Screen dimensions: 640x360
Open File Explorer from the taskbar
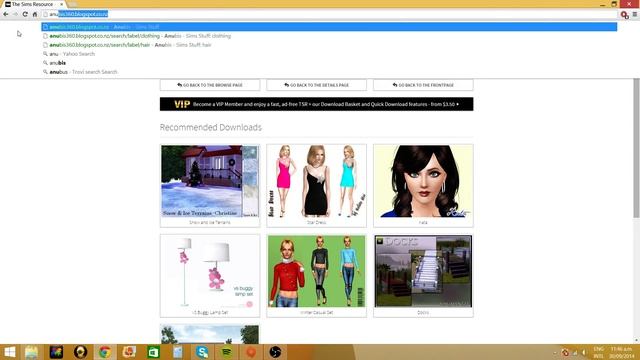[31, 352]
